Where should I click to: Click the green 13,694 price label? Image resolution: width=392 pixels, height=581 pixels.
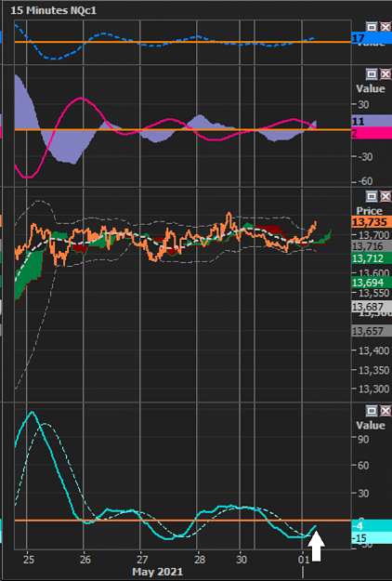coord(372,283)
